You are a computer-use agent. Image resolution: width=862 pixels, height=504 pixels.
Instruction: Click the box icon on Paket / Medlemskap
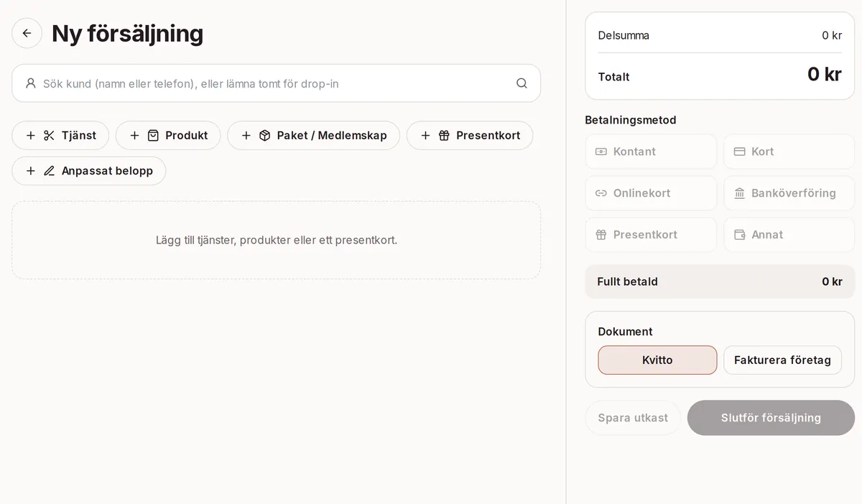pyautogui.click(x=264, y=136)
